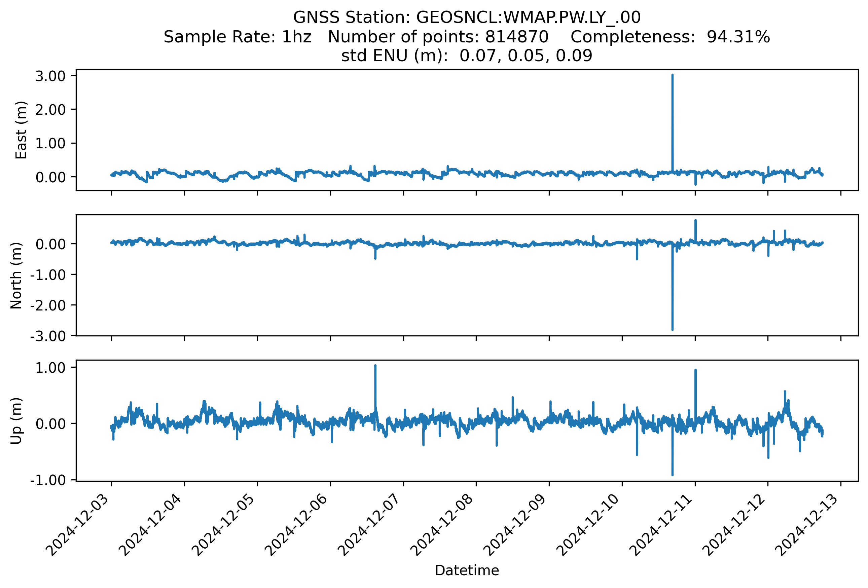Click the GNSS Station title text
This screenshot has height=588, width=868.
tap(467, 17)
